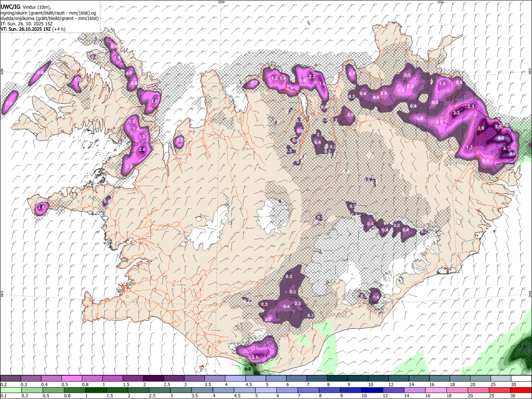This screenshot has width=532, height=399.
Task: Click the 1.6 snowfall value on the map
Action: [442, 84]
